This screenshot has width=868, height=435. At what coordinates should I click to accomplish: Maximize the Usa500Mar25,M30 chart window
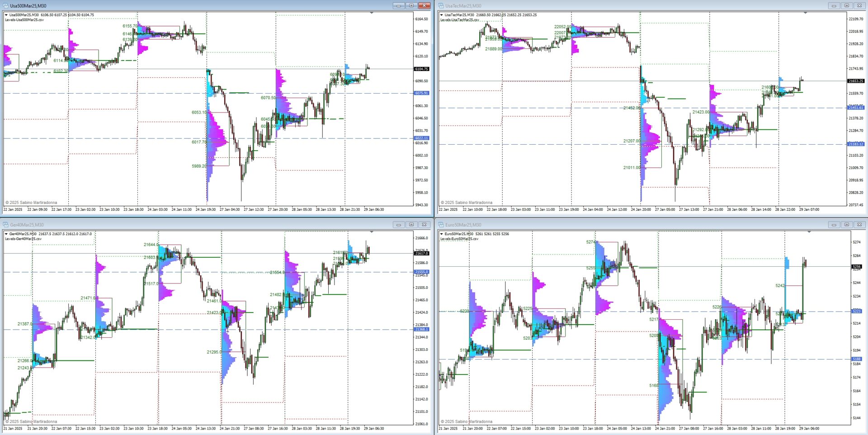[411, 6]
